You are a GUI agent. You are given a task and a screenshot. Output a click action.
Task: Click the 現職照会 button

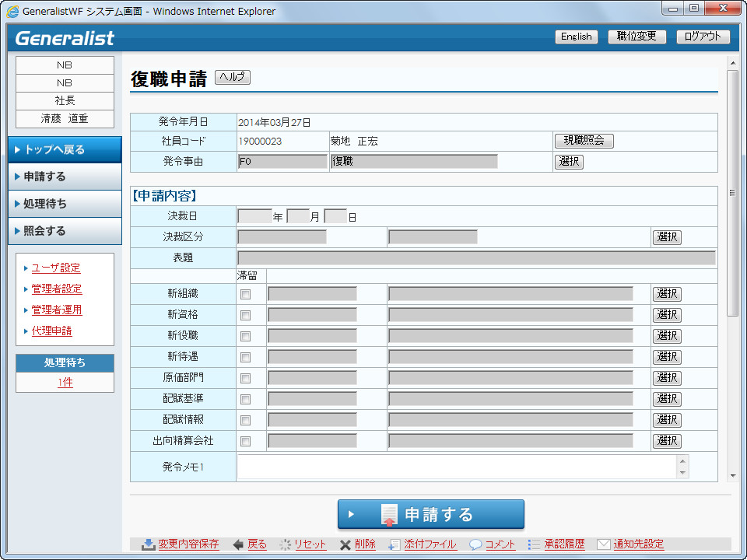pos(584,141)
